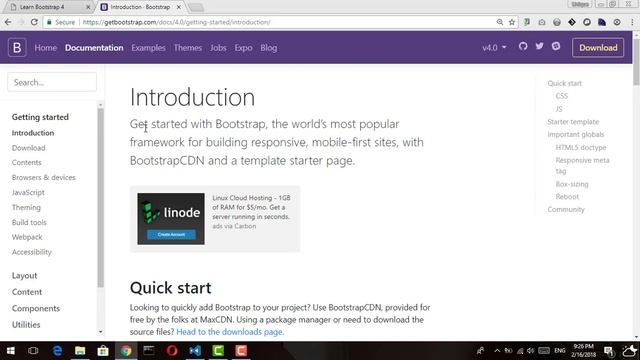Click the zoom magnifier icon in address bar

pos(500,22)
